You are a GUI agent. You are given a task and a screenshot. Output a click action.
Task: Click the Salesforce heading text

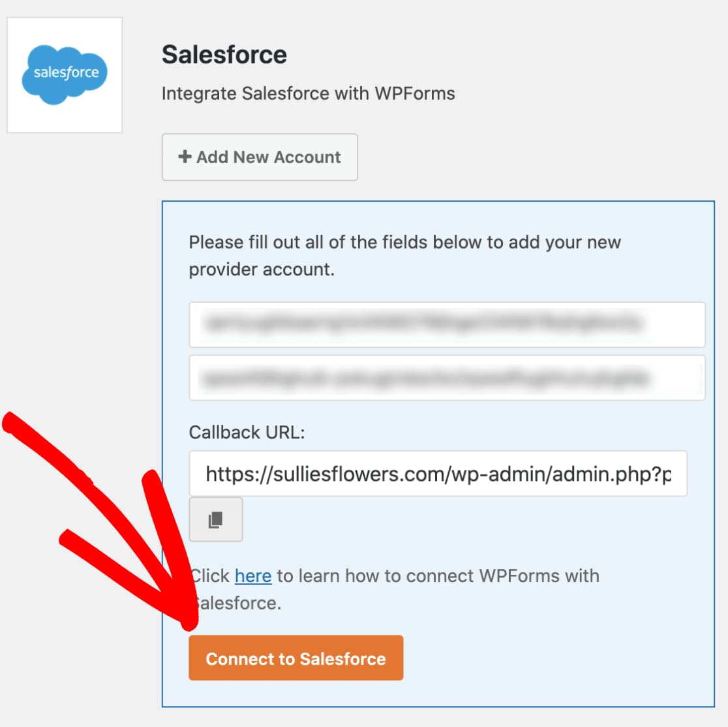(x=224, y=55)
